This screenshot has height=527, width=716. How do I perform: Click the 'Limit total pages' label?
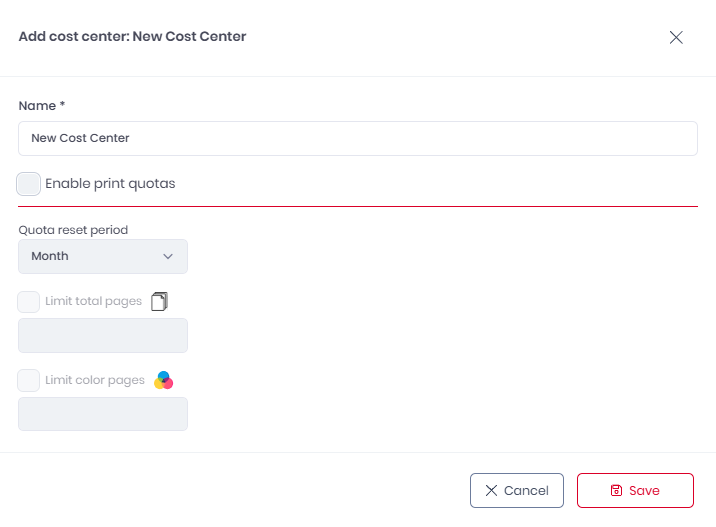[x=93, y=301]
